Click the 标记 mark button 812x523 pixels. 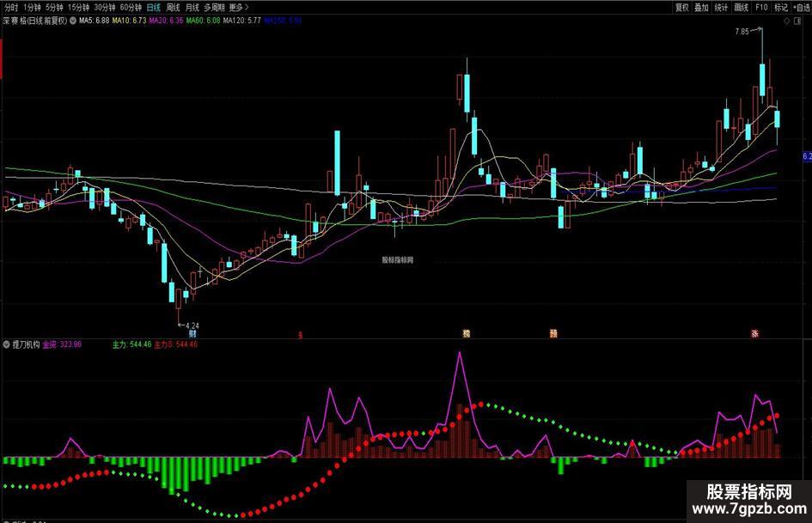coord(781,7)
